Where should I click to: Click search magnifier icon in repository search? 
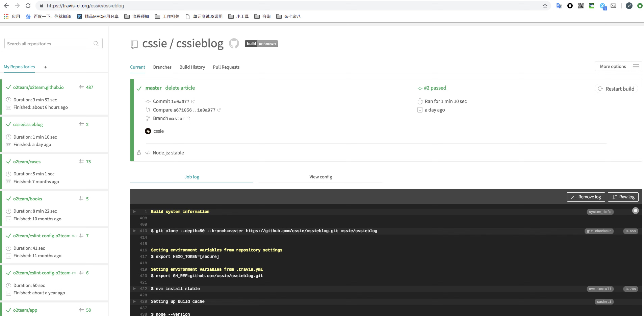96,44
